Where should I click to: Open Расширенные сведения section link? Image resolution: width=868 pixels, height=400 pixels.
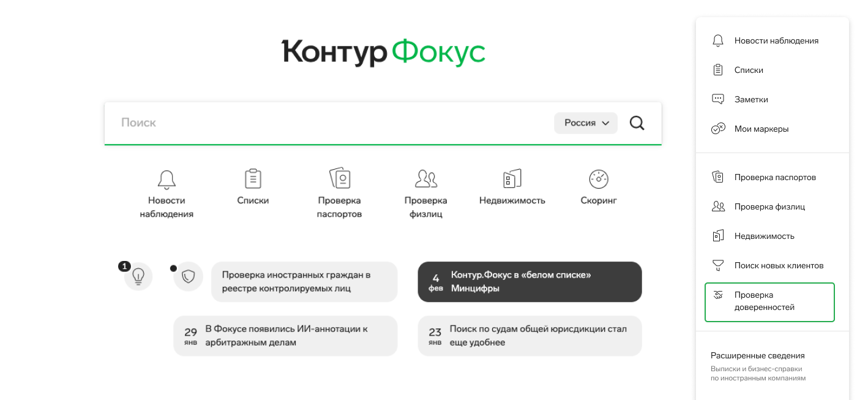(x=757, y=355)
